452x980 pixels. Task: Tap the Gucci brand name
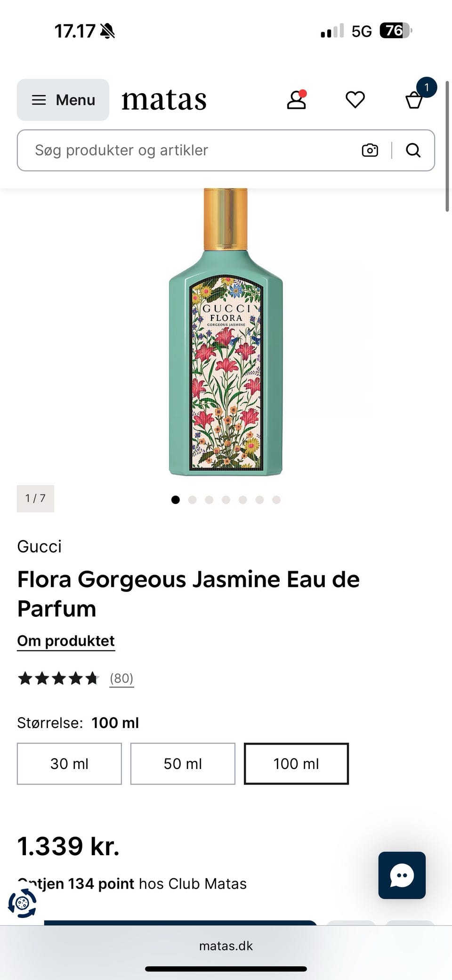click(40, 546)
